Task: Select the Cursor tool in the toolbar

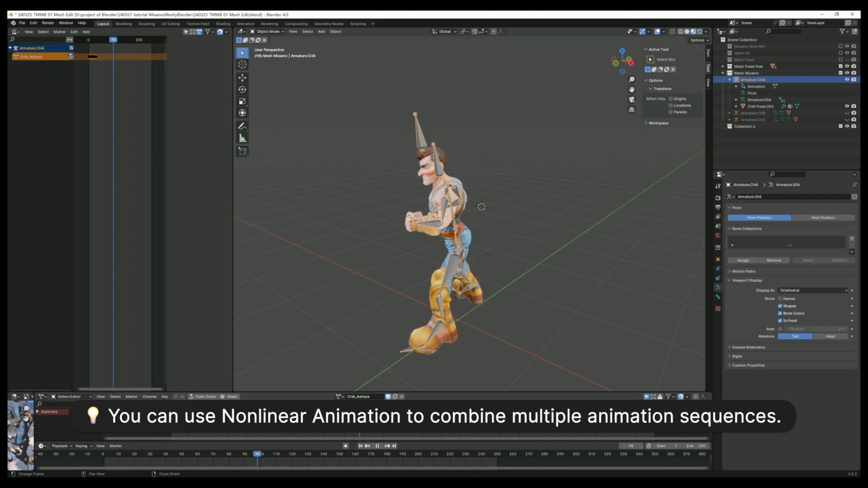Action: pyautogui.click(x=242, y=65)
